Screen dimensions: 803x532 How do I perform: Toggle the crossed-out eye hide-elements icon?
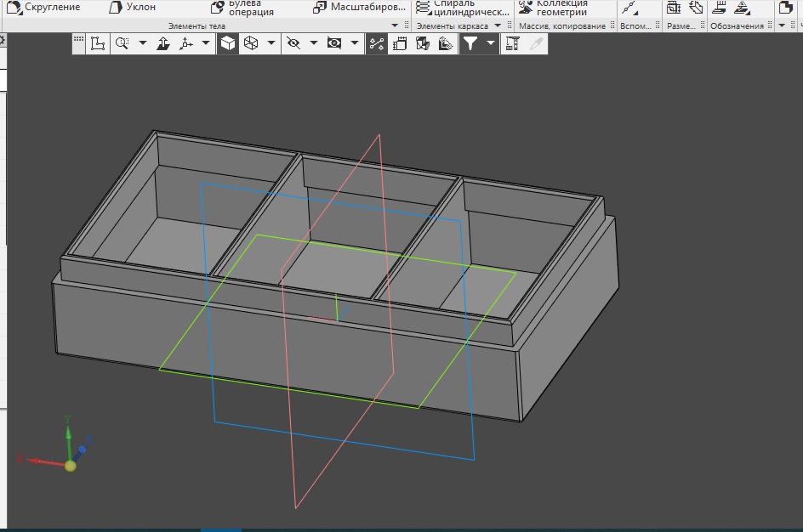coord(293,43)
